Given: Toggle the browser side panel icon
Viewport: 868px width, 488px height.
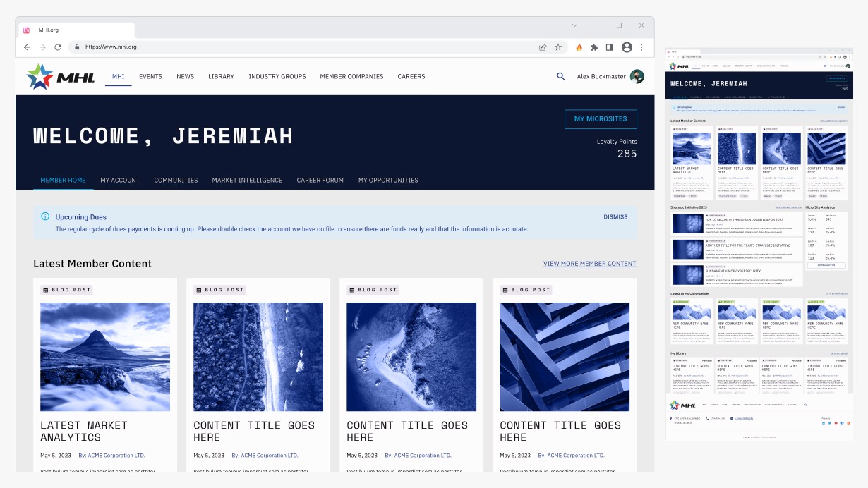Looking at the screenshot, I should [610, 47].
